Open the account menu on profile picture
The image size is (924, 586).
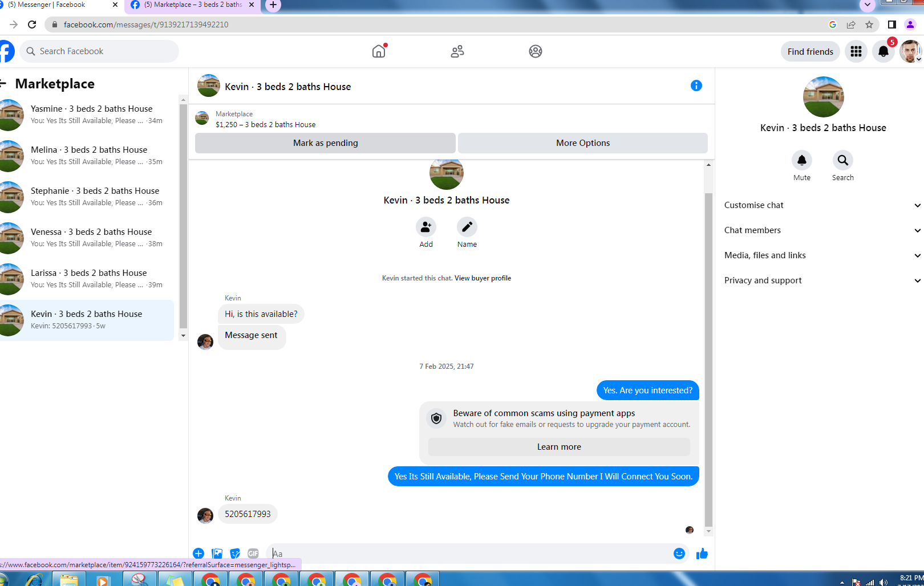coord(911,51)
